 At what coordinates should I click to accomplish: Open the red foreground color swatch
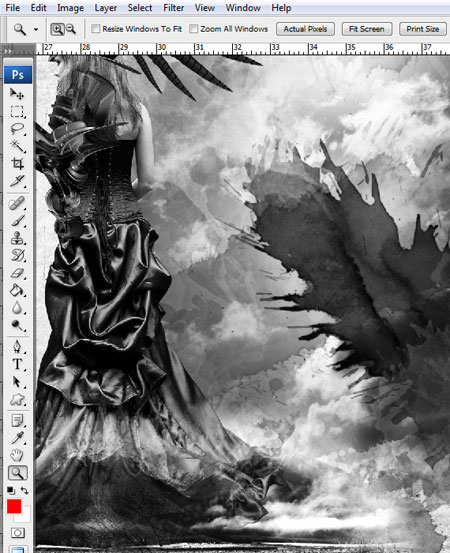[14, 506]
